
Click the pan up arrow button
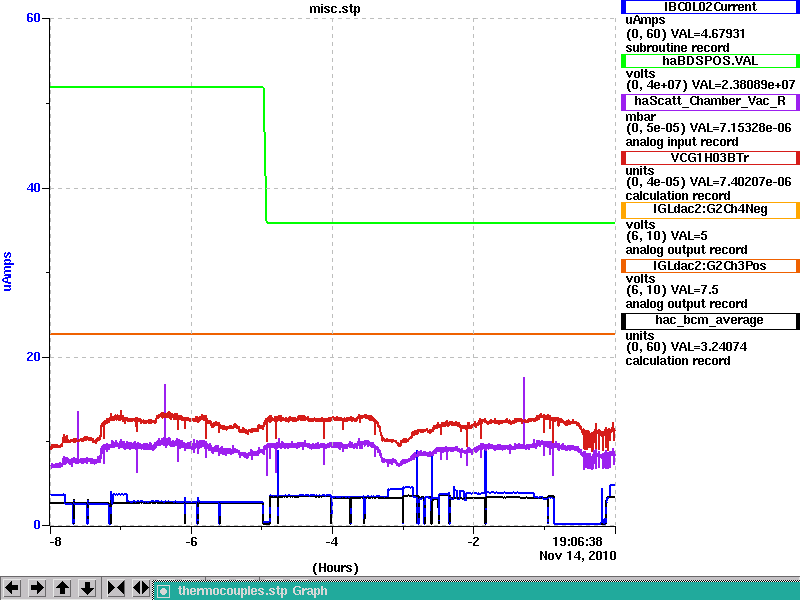pyautogui.click(x=63, y=588)
